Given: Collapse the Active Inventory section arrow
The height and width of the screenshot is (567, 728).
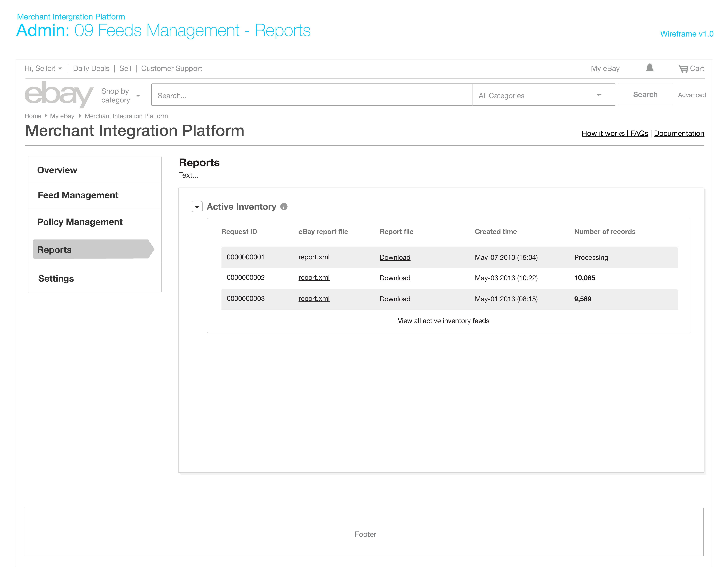Looking at the screenshot, I should (197, 207).
